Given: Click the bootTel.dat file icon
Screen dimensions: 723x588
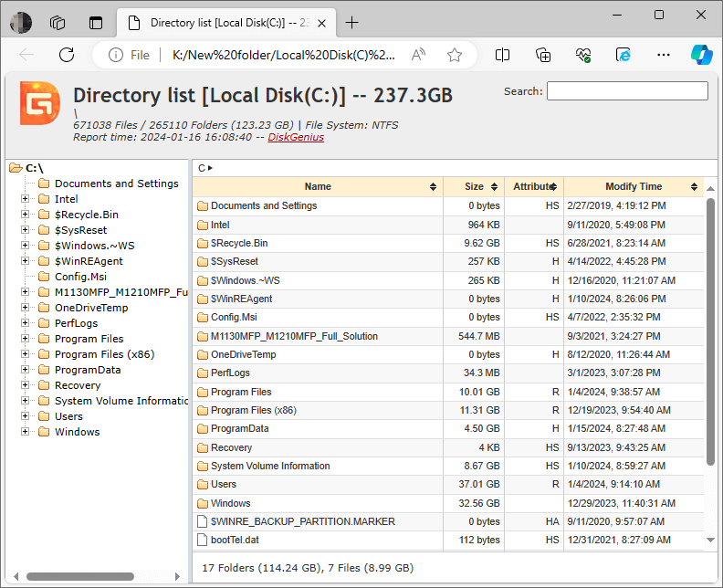Looking at the screenshot, I should click(203, 541).
